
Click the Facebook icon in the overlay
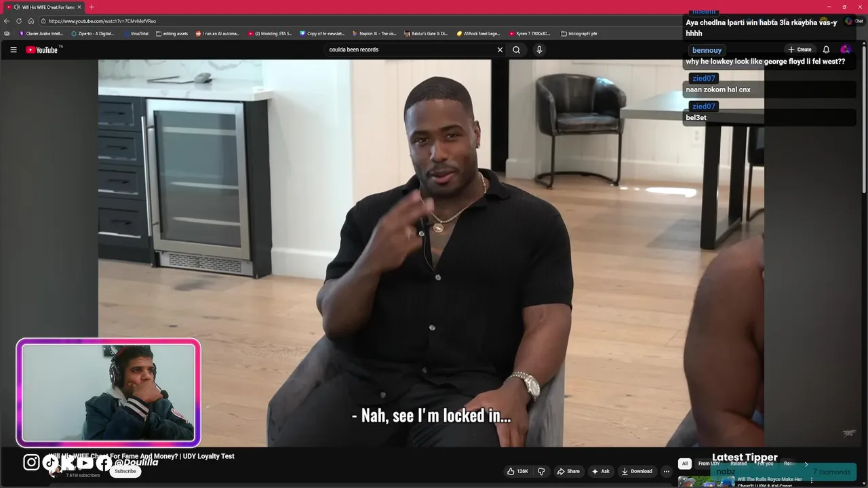[x=103, y=463]
